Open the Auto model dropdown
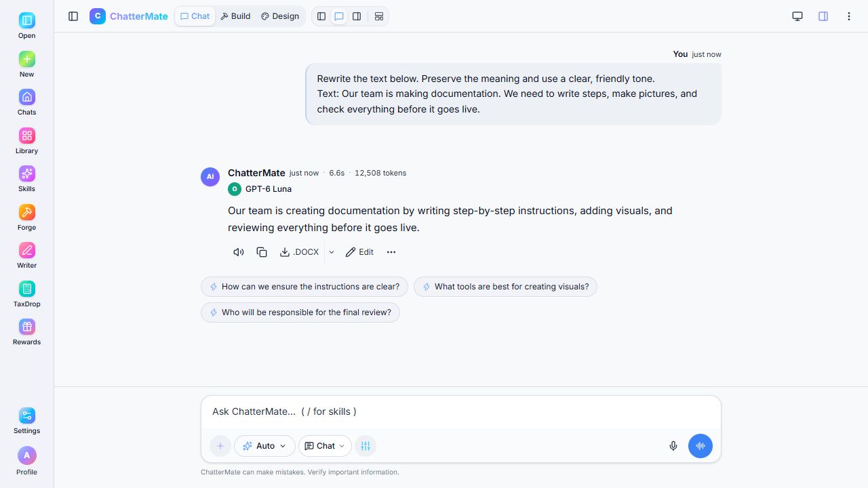 coord(264,446)
